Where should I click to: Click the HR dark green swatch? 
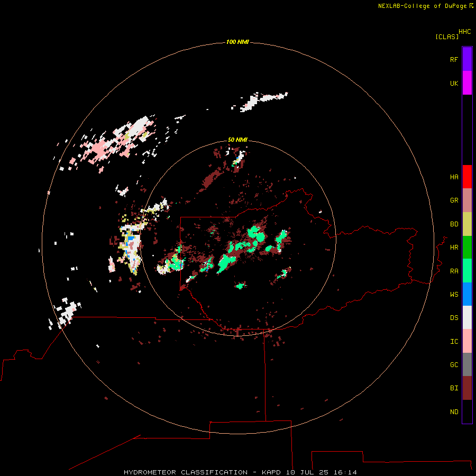[467, 248]
